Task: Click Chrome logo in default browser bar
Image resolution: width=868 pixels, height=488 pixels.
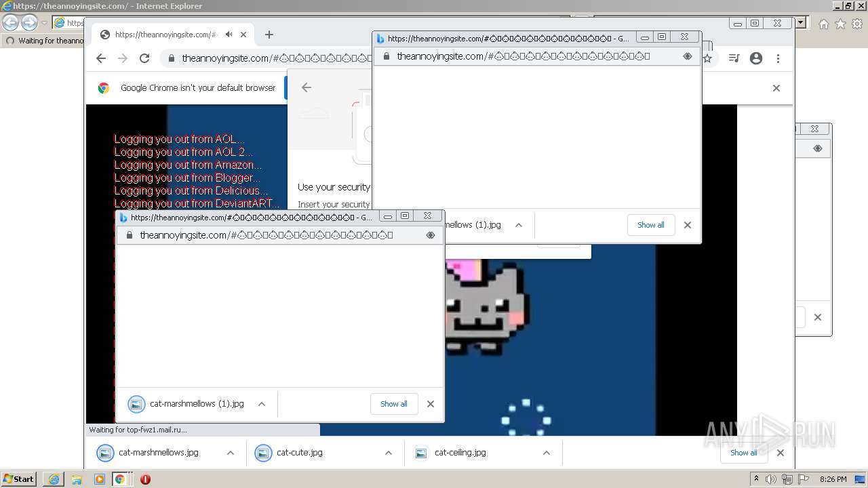Action: pos(104,88)
